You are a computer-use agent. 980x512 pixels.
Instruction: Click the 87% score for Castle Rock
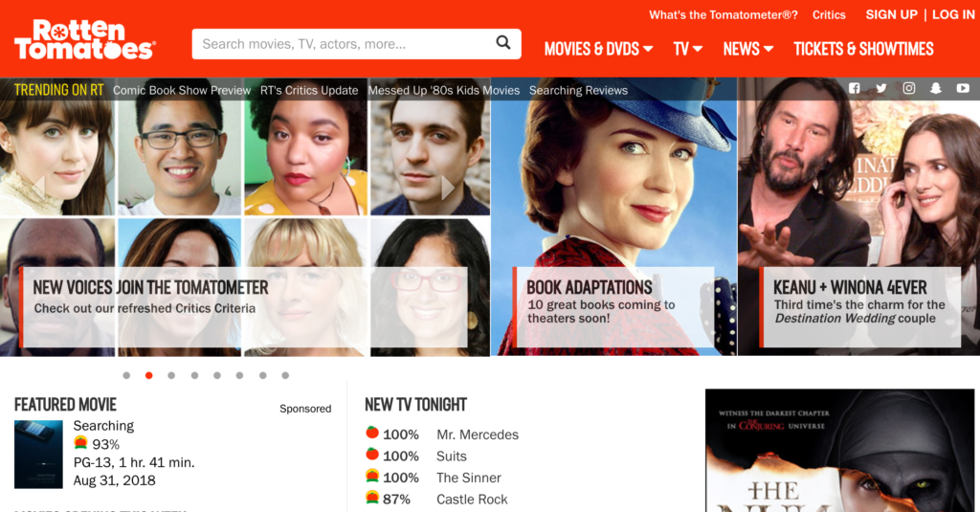(397, 500)
